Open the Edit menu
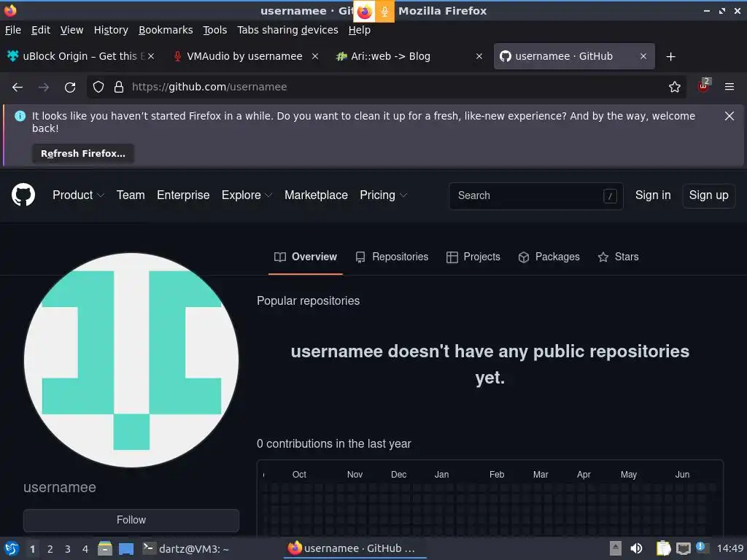 [x=41, y=30]
